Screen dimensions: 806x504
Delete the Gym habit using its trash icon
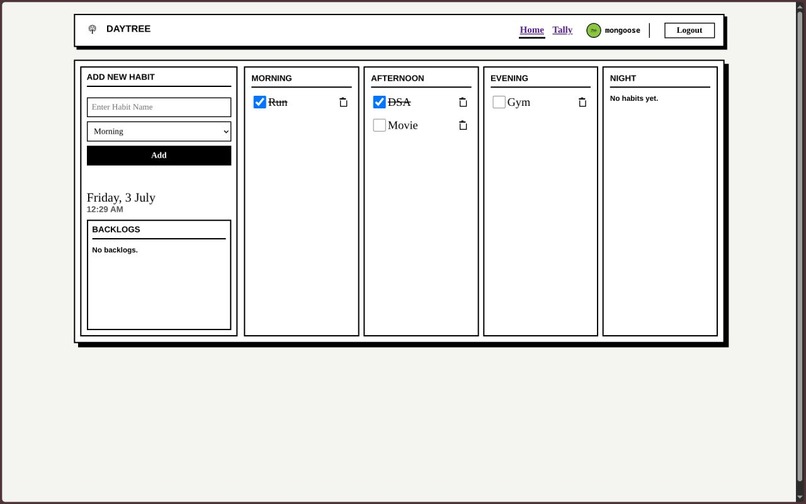(582, 102)
